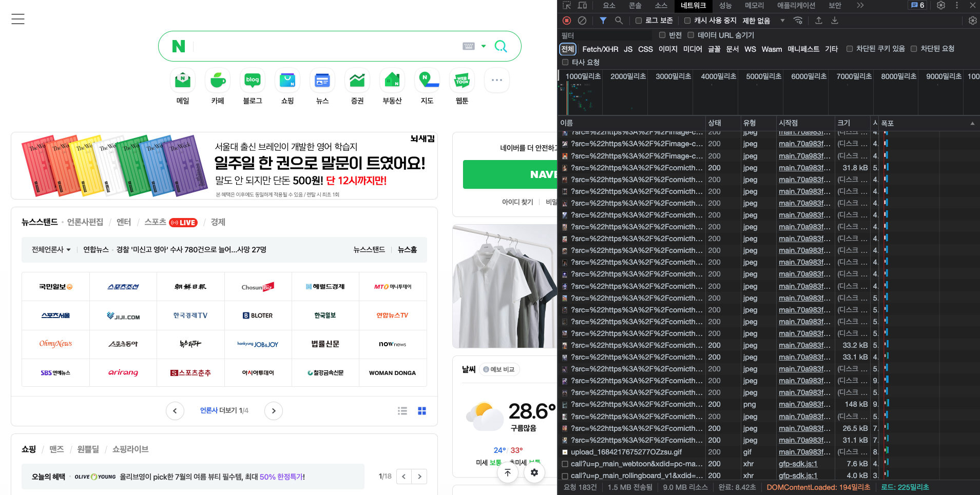Open the DevTools issues counter showing 6
Image resolution: width=980 pixels, height=495 pixels.
[x=918, y=5]
